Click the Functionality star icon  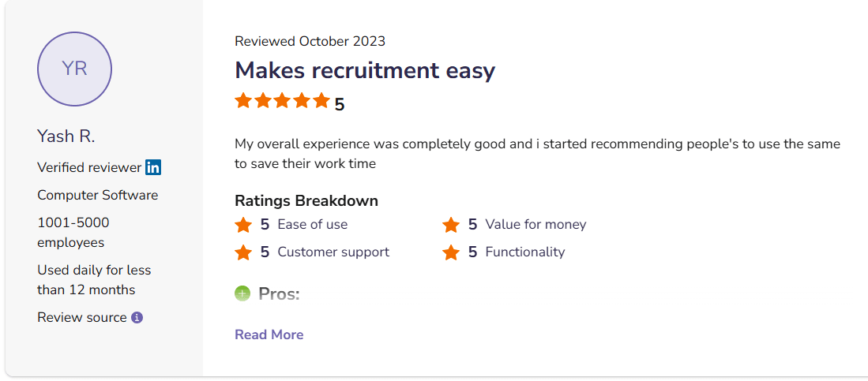(x=451, y=252)
